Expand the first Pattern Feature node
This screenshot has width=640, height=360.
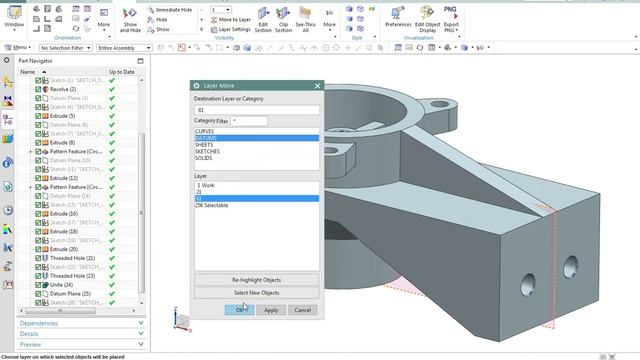coord(30,151)
